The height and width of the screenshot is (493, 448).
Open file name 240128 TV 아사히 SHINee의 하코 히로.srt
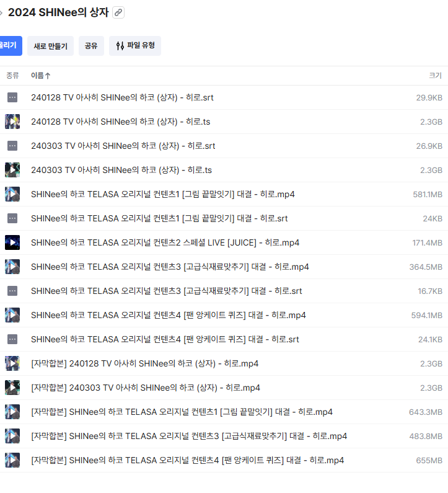(122, 97)
